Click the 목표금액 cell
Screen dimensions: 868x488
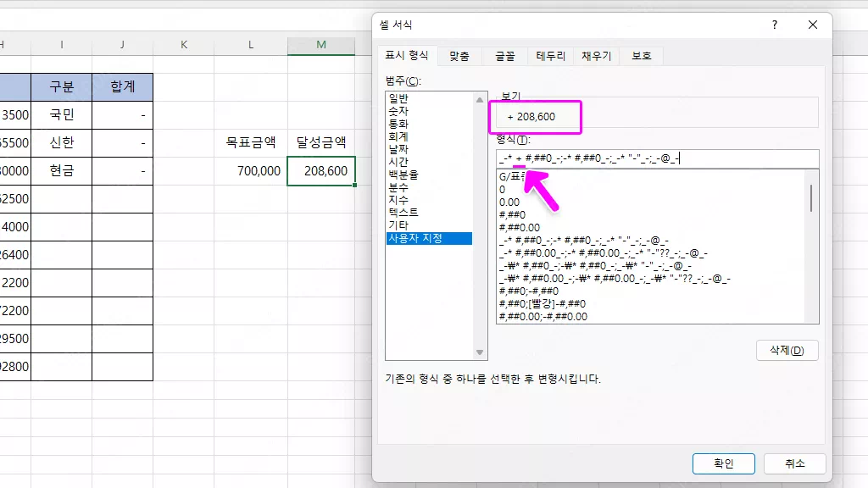(251, 142)
